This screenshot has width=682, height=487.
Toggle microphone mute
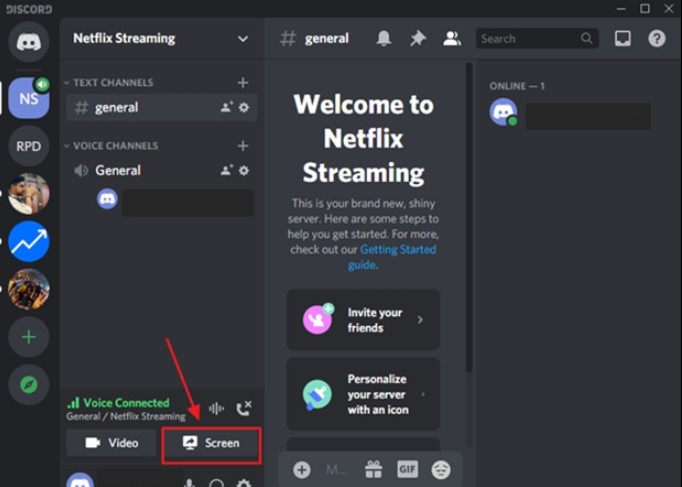[189, 483]
